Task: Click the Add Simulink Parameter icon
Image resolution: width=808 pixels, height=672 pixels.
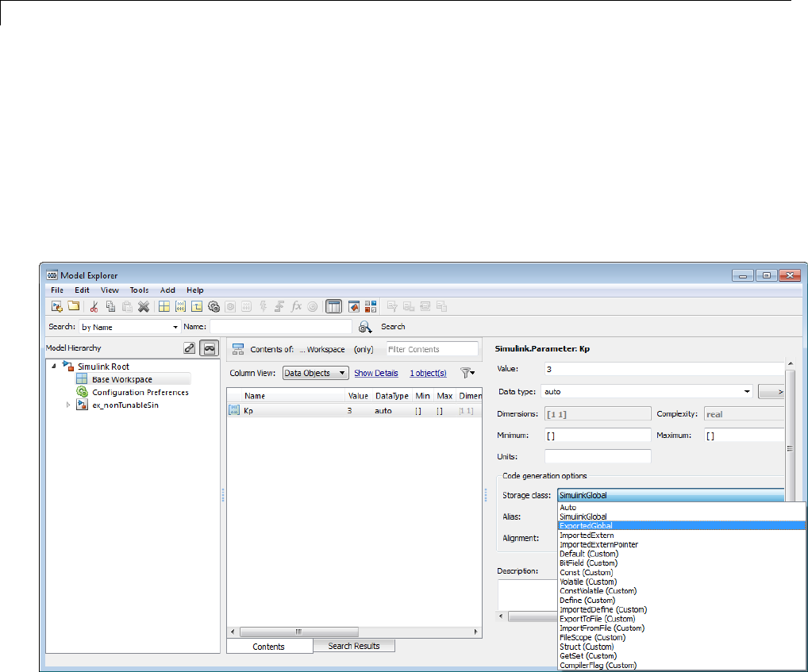Action: click(x=180, y=306)
